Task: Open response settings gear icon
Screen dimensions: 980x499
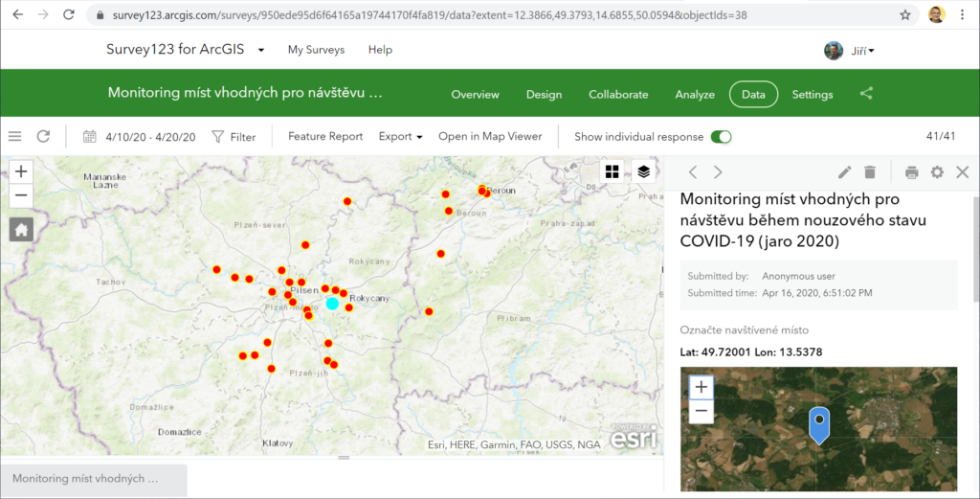Action: coord(937,172)
